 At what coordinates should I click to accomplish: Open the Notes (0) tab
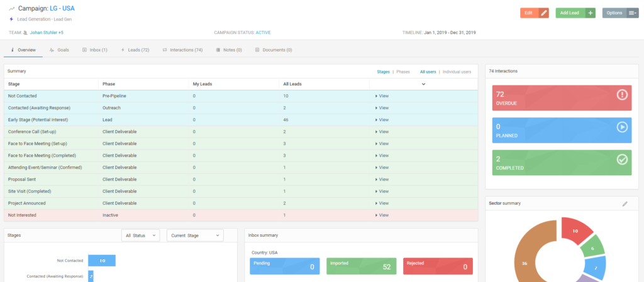[x=229, y=50]
